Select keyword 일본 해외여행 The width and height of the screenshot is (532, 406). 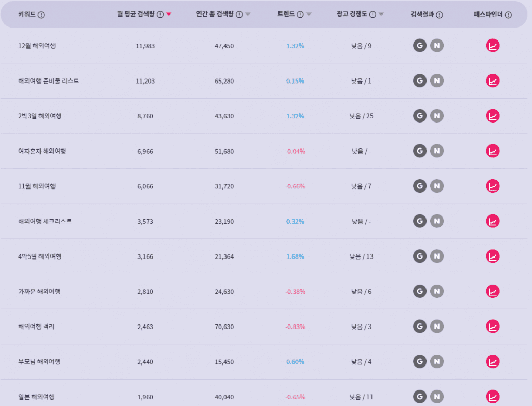point(36,397)
